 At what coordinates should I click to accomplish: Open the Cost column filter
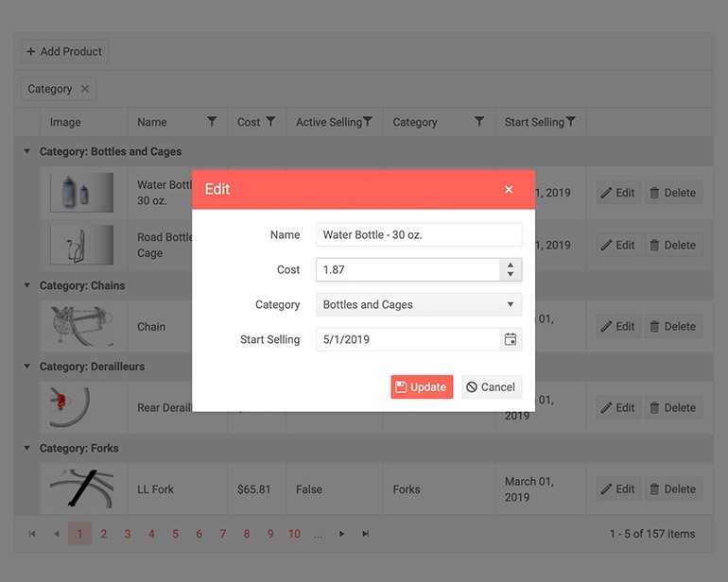tap(270, 122)
